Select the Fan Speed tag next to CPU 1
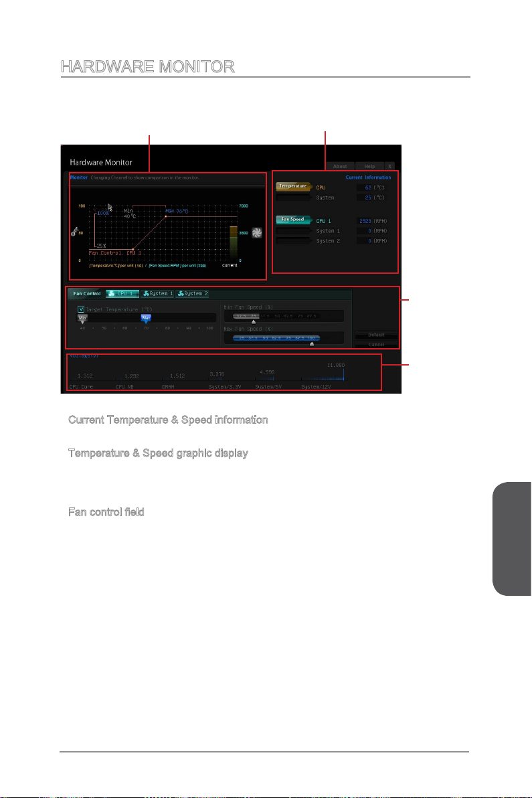The height and width of the screenshot is (798, 532). tap(294, 220)
